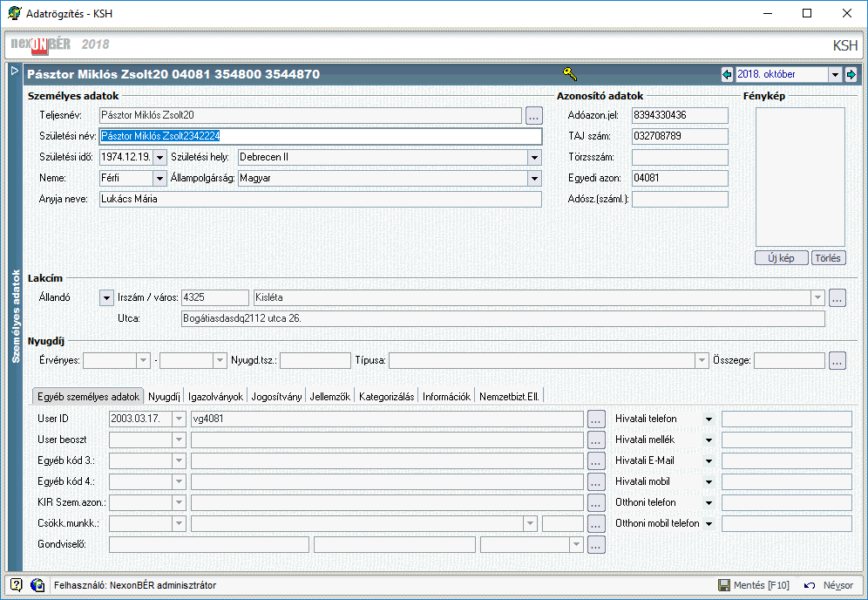Open the Névsor list button

829,585
